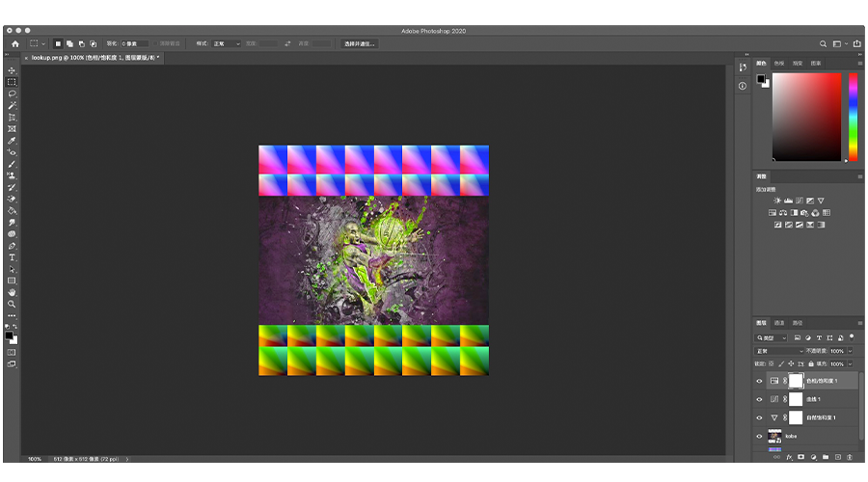Open the layer style fx menu

789,457
